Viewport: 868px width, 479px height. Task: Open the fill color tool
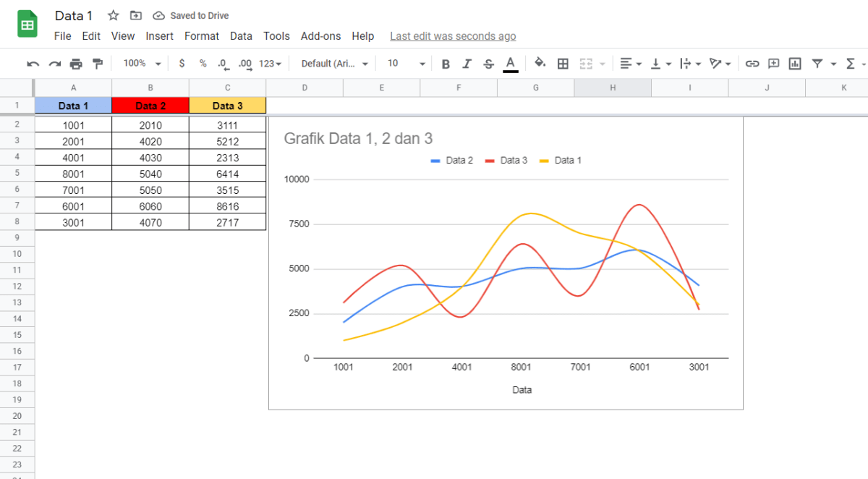pyautogui.click(x=540, y=63)
